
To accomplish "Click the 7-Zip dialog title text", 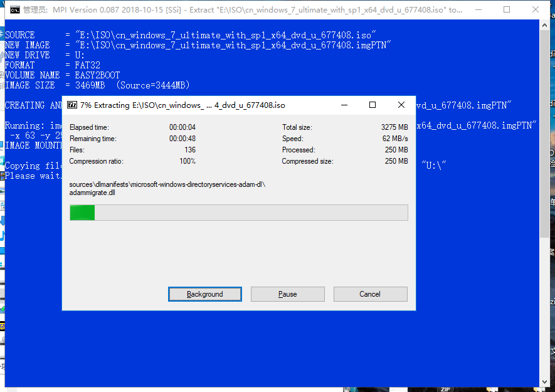I will tap(182, 105).
